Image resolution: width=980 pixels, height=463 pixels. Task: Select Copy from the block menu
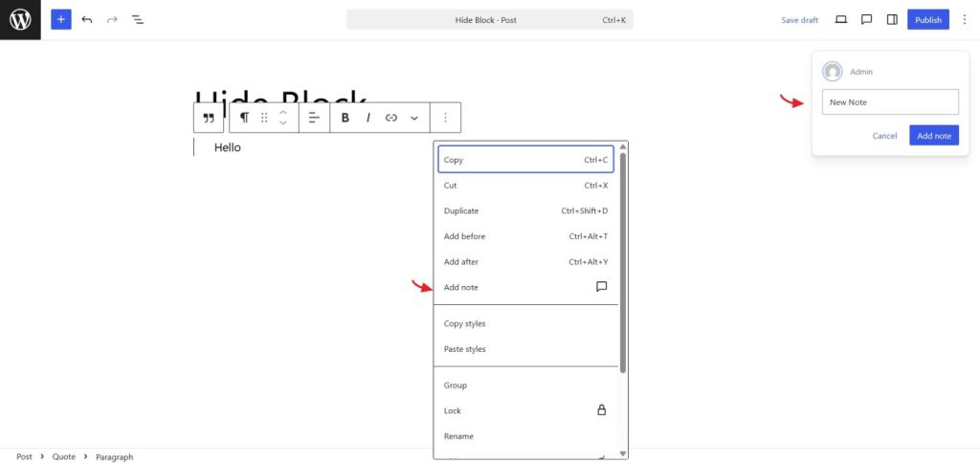coord(525,160)
